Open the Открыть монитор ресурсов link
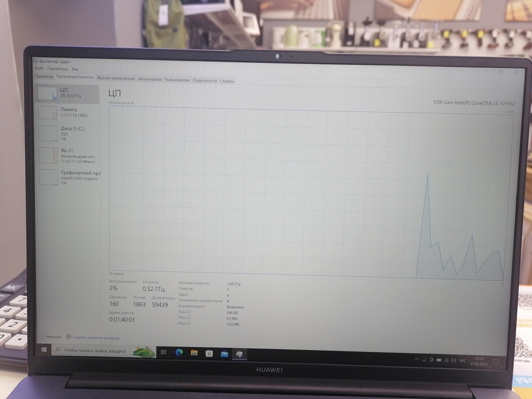This screenshot has height=399, width=532. [x=96, y=338]
